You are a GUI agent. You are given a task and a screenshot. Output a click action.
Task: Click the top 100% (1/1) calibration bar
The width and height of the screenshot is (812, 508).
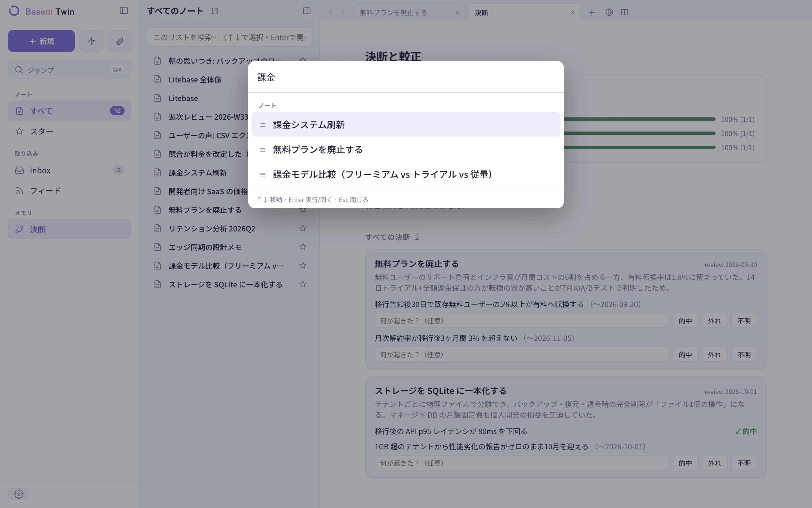(639, 119)
